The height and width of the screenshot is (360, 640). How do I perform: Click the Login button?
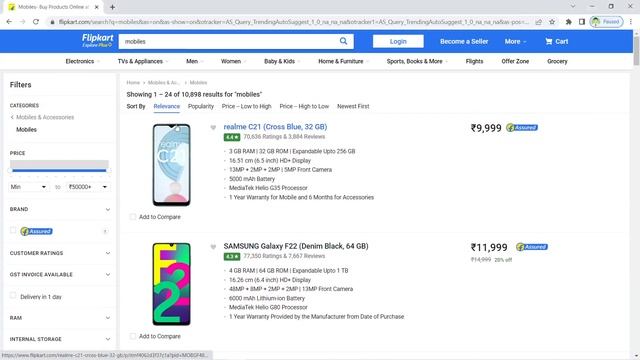click(x=398, y=41)
